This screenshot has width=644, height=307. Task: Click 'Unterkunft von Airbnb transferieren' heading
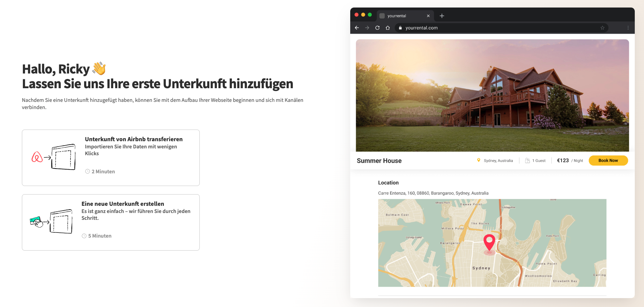[x=134, y=139]
